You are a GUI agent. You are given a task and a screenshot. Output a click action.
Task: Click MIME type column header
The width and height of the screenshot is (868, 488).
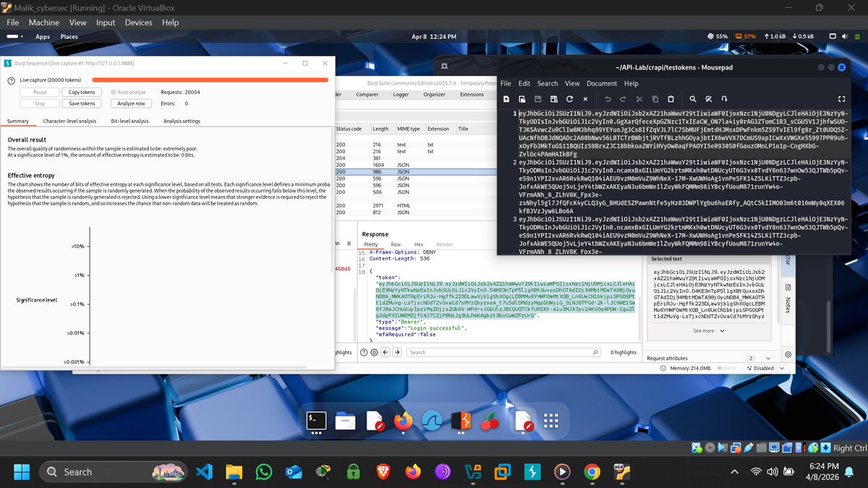[x=409, y=129]
